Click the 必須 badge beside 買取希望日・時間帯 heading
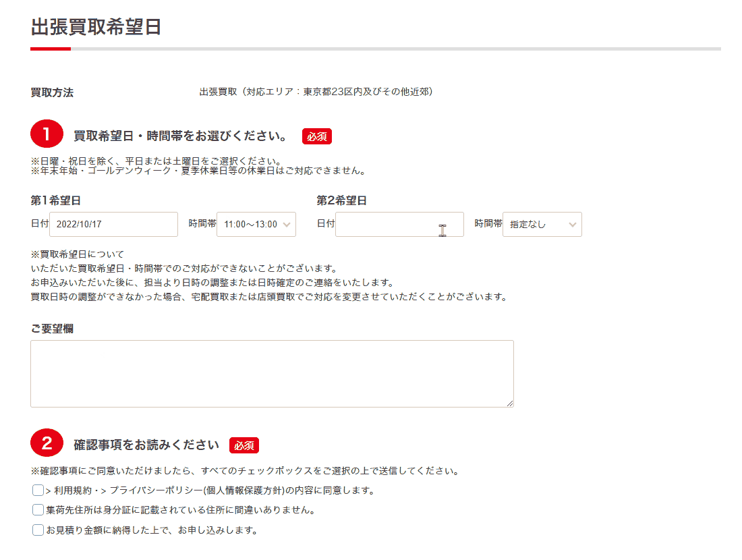Screen dimensions: 742x560 tap(316, 136)
